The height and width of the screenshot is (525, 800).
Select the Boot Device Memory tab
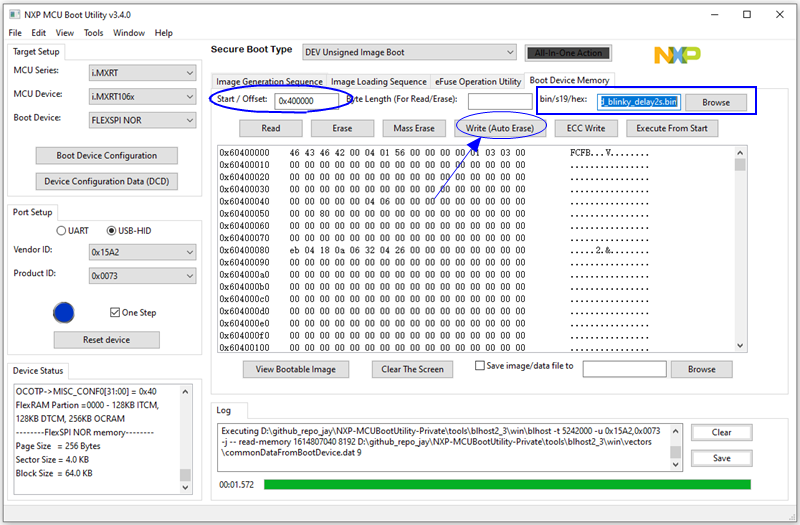569,80
